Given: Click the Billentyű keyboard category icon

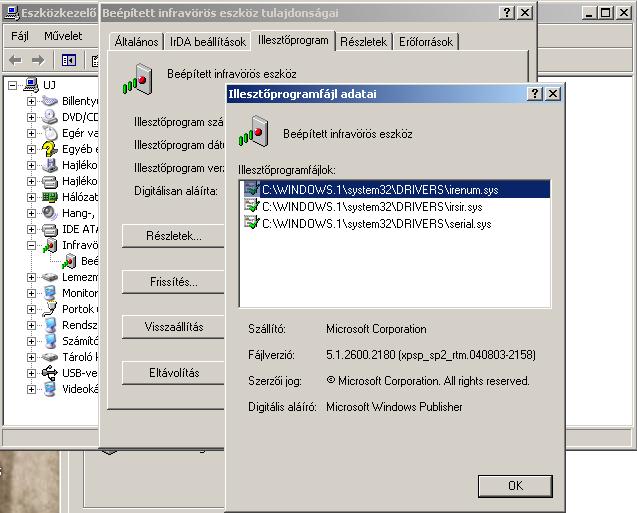Looking at the screenshot, I should click(x=50, y=101).
